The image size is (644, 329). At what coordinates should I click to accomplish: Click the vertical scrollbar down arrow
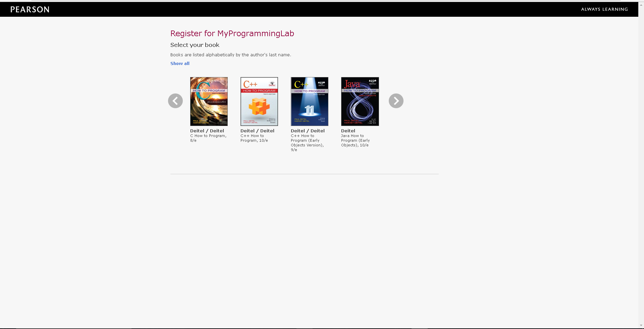[641, 325]
